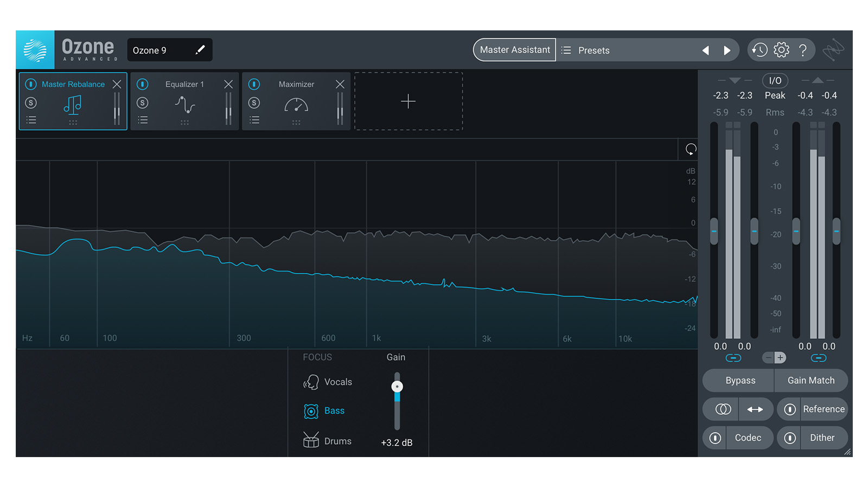Select the Vocals focus icon
Screen dimensions: 868x488
tap(311, 382)
